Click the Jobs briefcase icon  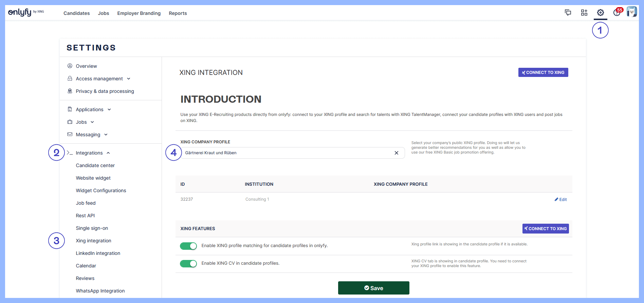pyautogui.click(x=70, y=122)
